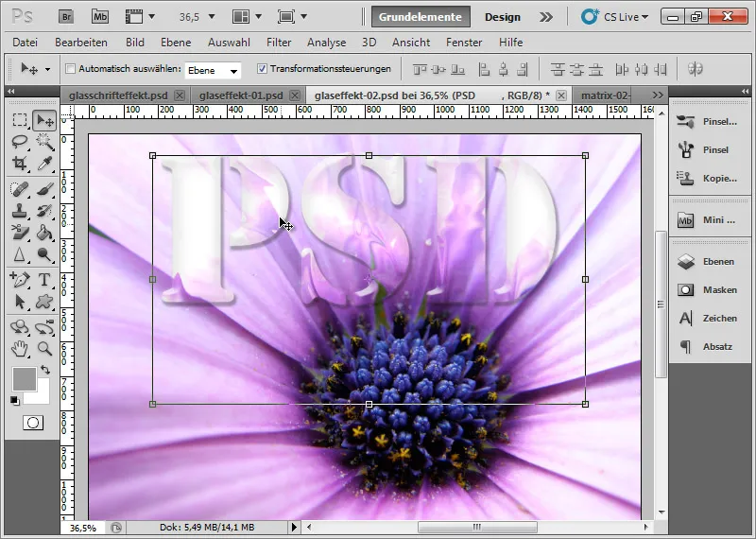Switch to glaseffekt-01.psd tab
This screenshot has width=756, height=539.
pyautogui.click(x=241, y=96)
